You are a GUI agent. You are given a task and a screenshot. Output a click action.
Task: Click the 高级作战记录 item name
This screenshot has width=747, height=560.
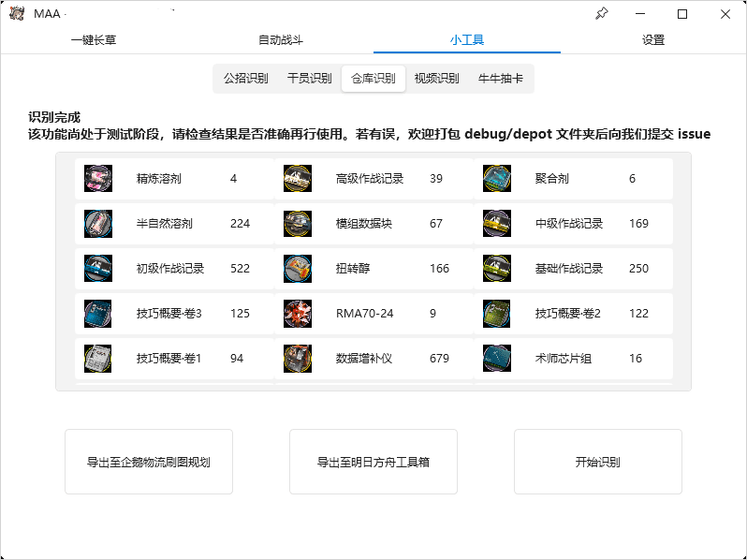(x=370, y=179)
